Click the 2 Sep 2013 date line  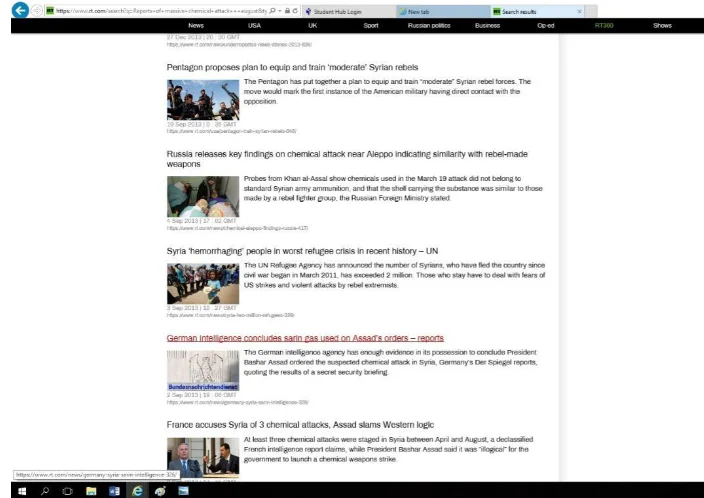point(202,395)
